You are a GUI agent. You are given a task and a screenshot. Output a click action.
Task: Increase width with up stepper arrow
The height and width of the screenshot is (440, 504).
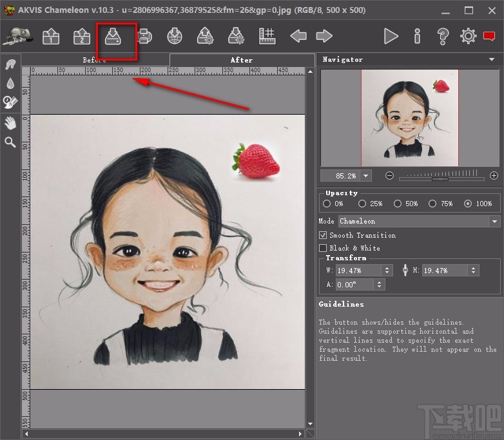(387, 268)
